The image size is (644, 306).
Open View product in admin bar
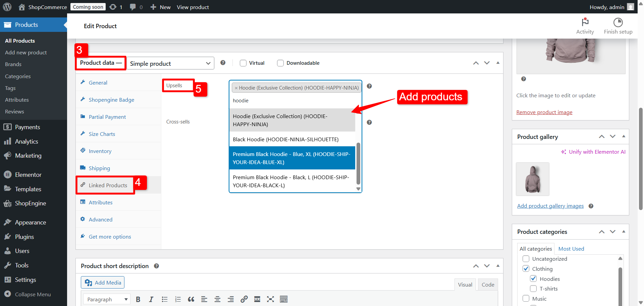coord(193,7)
